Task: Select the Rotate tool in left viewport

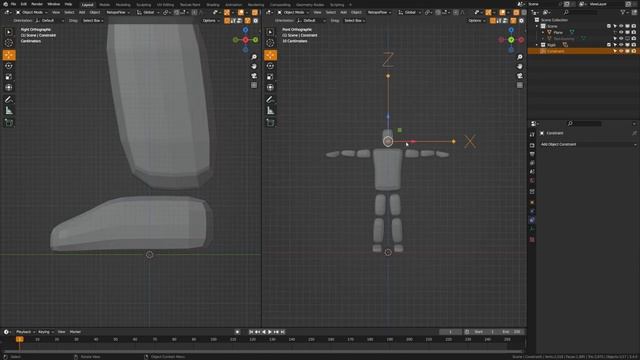Action: pos(9,66)
